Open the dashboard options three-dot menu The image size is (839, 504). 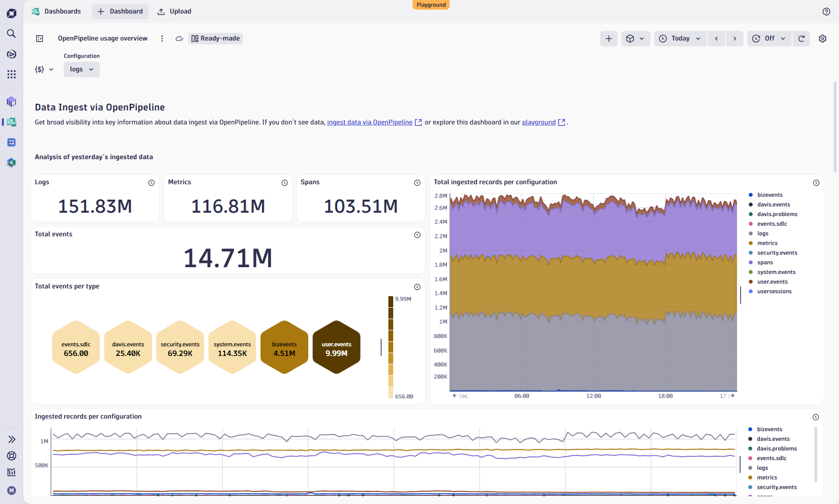162,38
